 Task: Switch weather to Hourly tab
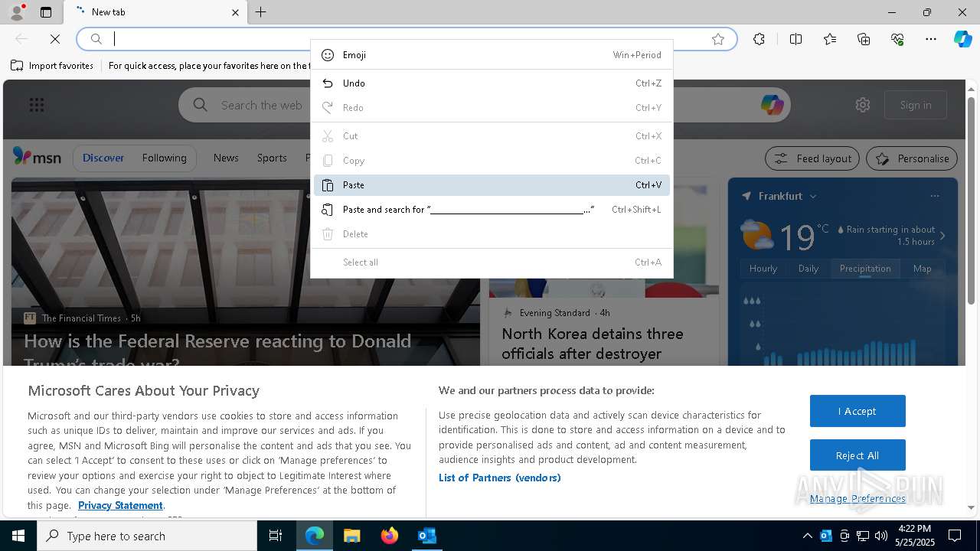763,269
